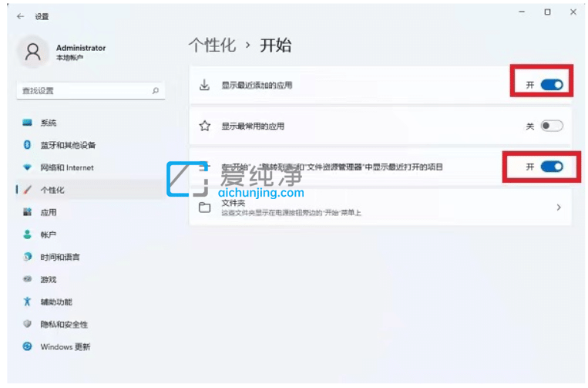Focus the 查找设置 search box

click(91, 90)
